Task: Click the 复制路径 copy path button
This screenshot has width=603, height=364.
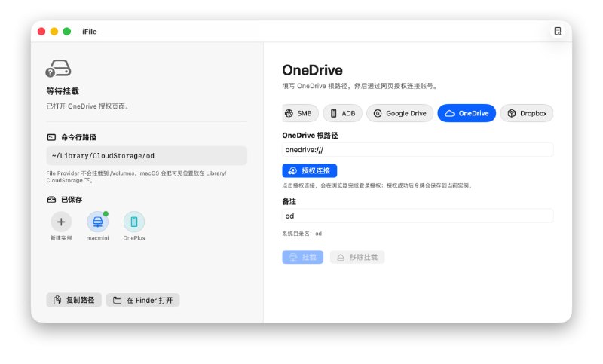Action: 74,300
